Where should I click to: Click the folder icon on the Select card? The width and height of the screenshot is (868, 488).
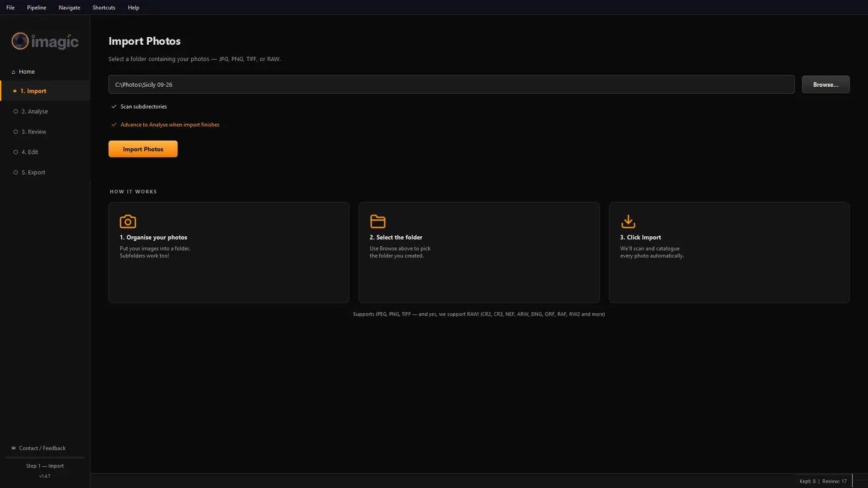tap(378, 221)
